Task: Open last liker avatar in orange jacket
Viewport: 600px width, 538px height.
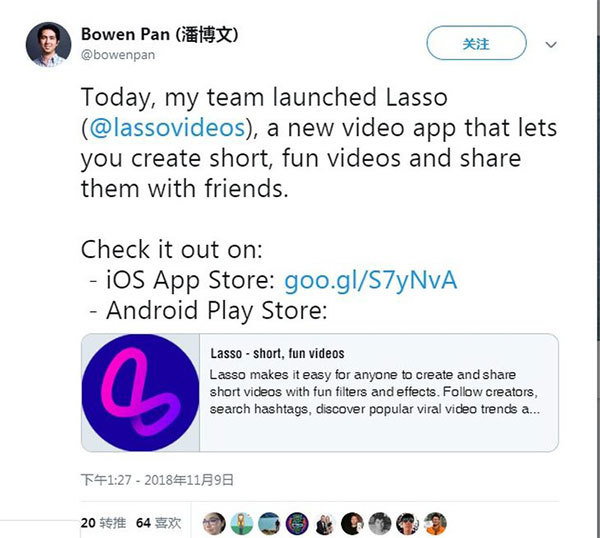Action: (x=435, y=523)
